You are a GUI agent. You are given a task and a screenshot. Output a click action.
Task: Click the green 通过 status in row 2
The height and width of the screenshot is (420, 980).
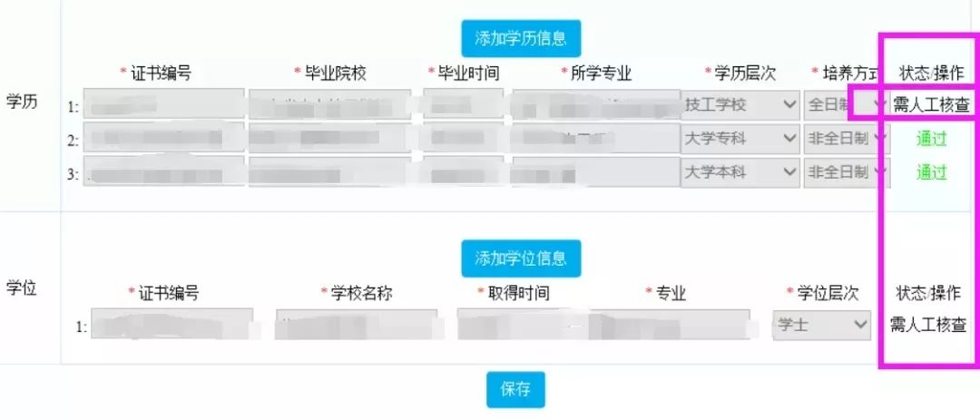coord(931,138)
